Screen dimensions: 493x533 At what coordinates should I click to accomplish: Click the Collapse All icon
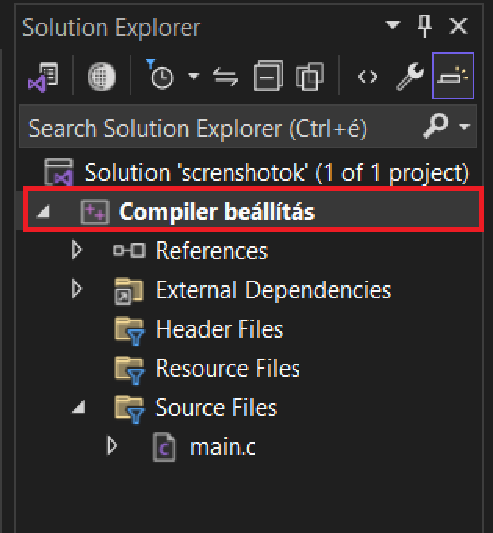pyautogui.click(x=268, y=76)
